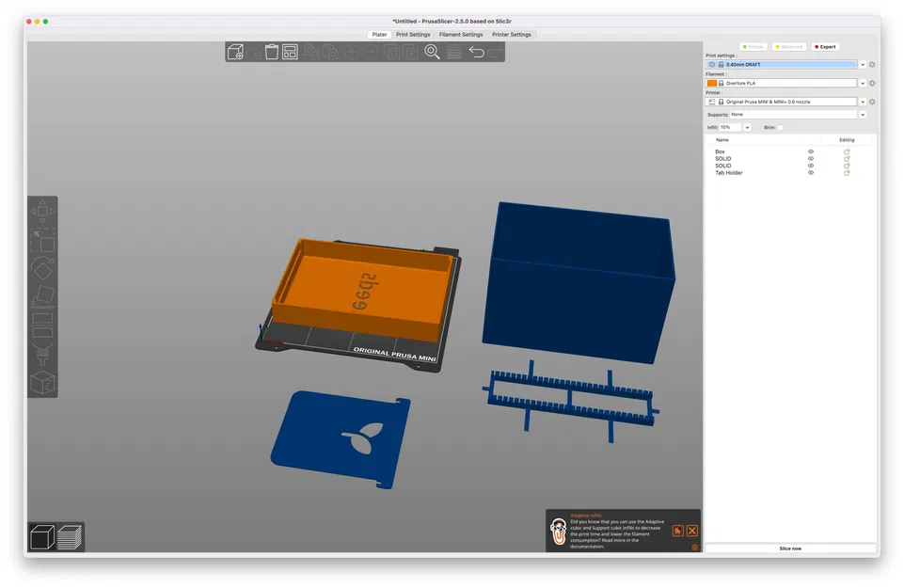Click the Editing column header
Image resolution: width=904 pixels, height=588 pixels.
tap(847, 140)
